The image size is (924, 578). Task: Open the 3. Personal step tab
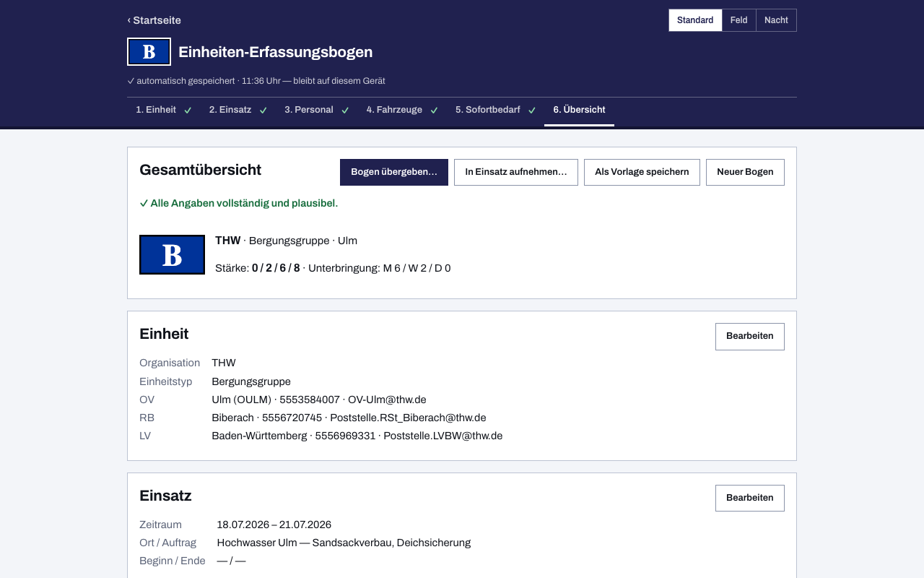[317, 110]
